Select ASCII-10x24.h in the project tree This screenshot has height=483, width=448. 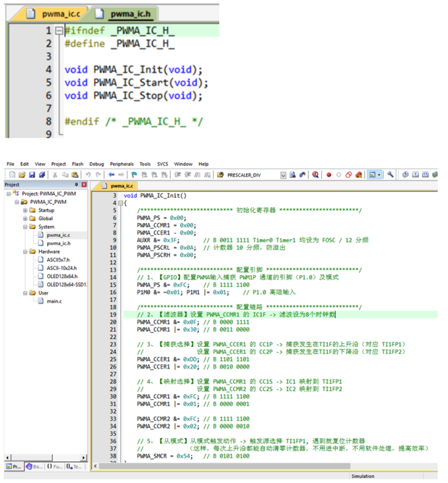click(x=62, y=269)
